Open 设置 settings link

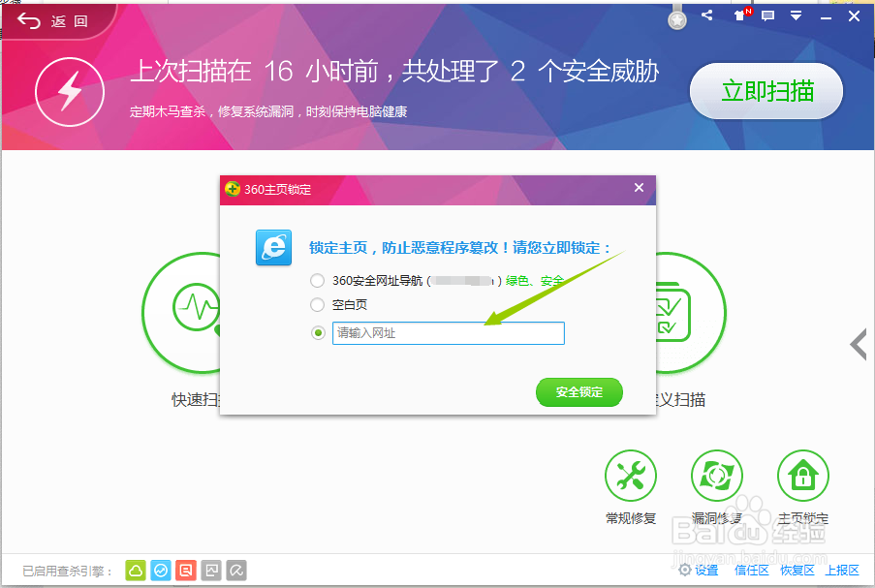coord(699,571)
